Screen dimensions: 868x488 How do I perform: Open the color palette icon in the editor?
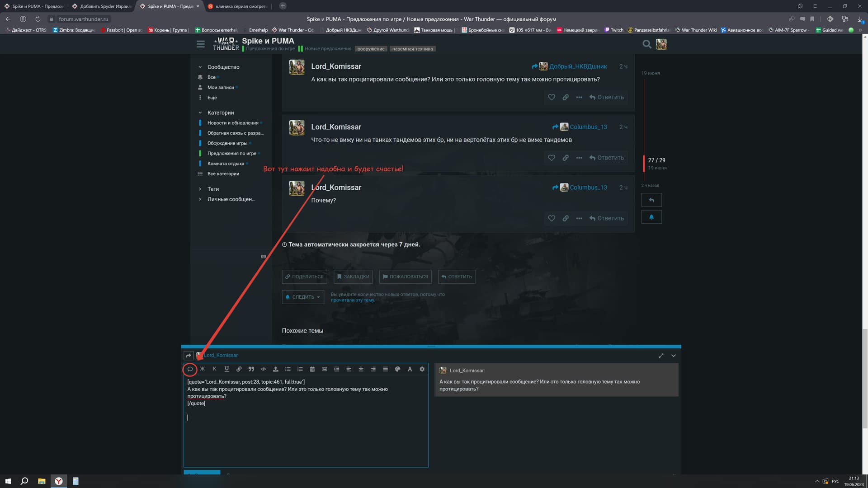pos(397,369)
